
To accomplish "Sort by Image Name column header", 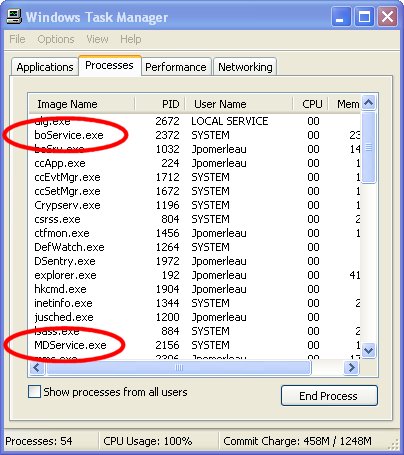I will click(x=82, y=104).
